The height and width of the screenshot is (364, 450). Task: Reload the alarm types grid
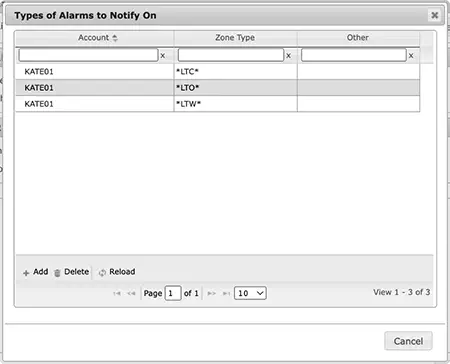point(117,272)
